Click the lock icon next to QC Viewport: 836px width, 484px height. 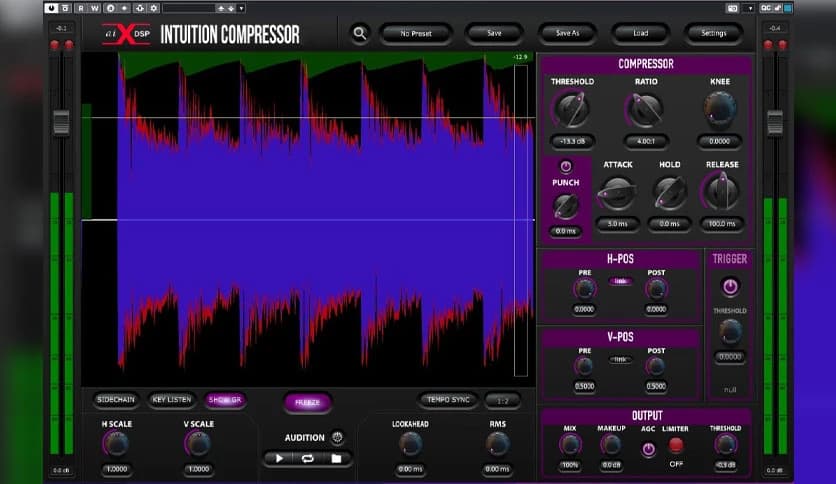click(x=777, y=8)
